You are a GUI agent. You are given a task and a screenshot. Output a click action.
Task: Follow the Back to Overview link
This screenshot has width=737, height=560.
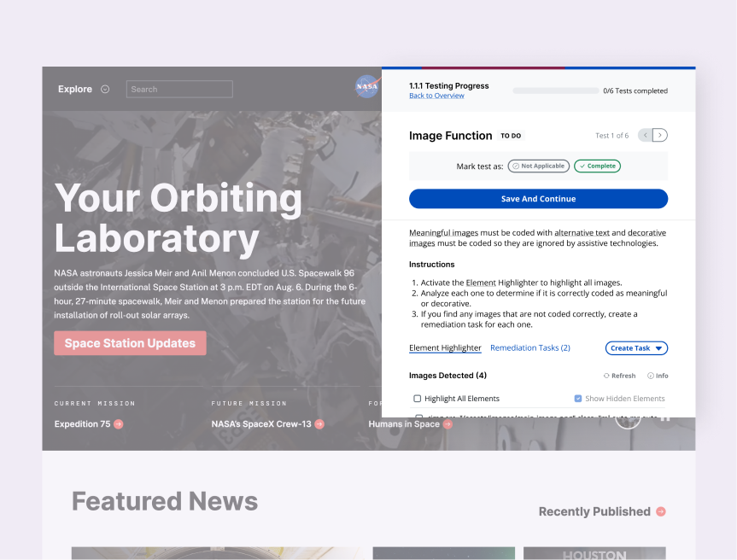click(436, 96)
